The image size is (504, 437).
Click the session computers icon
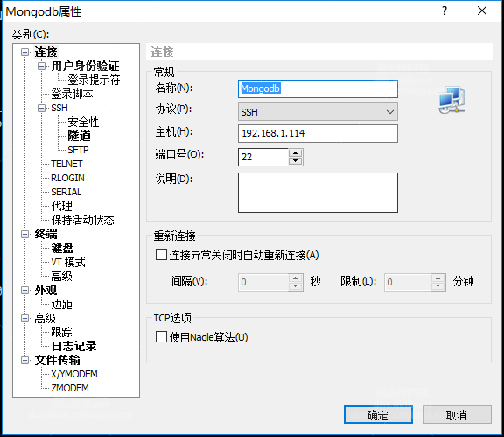click(451, 100)
